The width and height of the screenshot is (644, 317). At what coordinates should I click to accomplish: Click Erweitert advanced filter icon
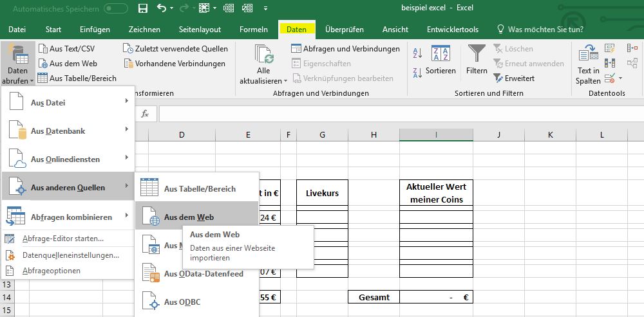point(514,78)
